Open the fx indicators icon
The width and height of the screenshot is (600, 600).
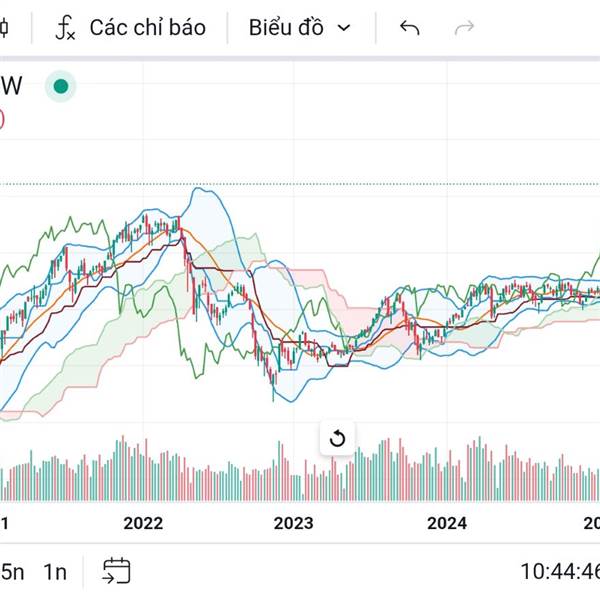pyautogui.click(x=65, y=28)
